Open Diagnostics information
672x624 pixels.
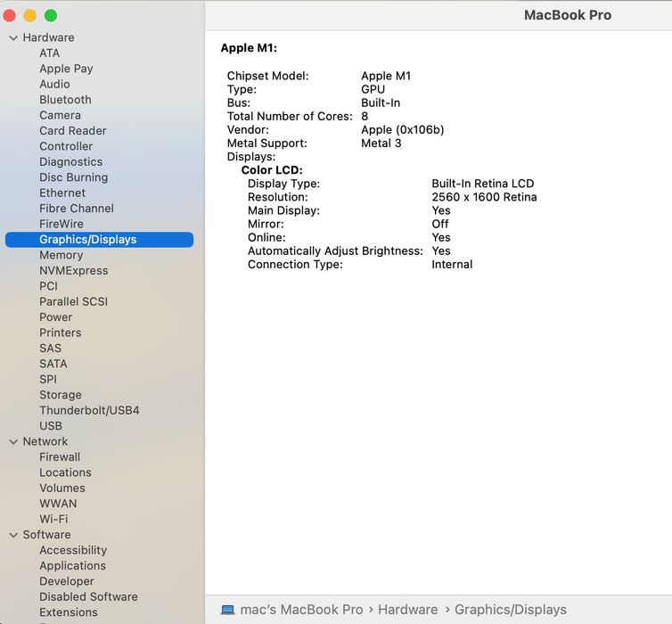[70, 162]
